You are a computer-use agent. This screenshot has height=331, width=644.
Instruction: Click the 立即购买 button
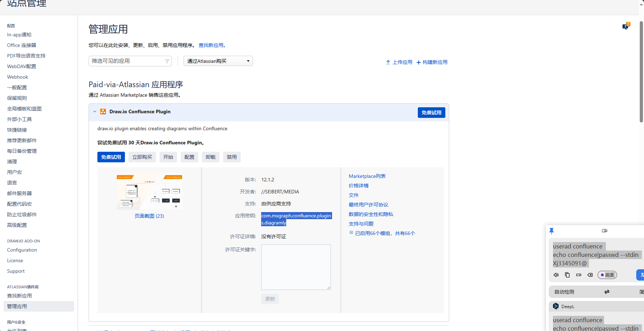tap(142, 157)
